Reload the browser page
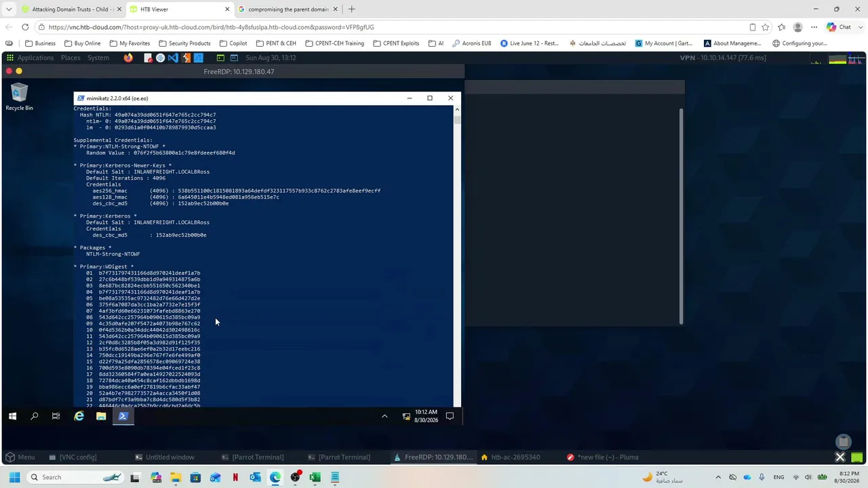The image size is (868, 488). (x=25, y=27)
